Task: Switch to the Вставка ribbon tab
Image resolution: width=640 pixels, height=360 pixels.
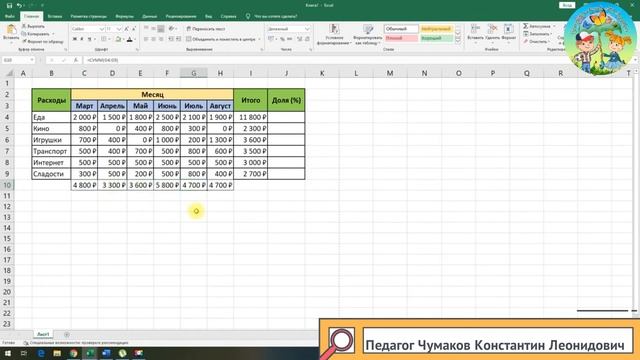Action: pos(55,16)
